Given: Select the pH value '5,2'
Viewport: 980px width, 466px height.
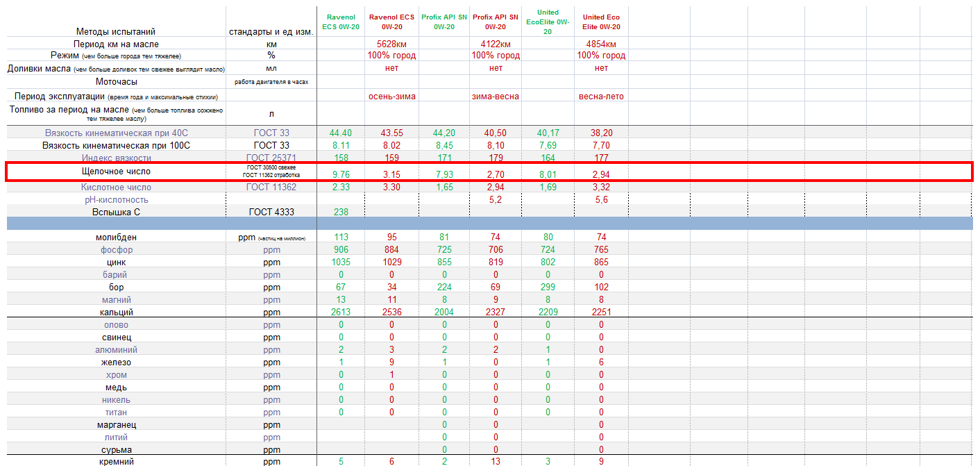Looking at the screenshot, I should click(496, 199).
